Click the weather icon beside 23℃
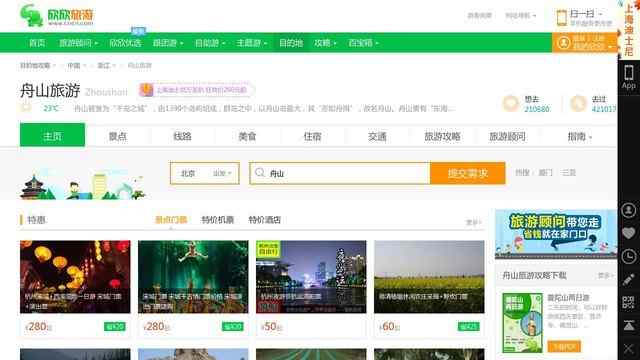Viewport: 640px width, 360px height. (x=26, y=107)
